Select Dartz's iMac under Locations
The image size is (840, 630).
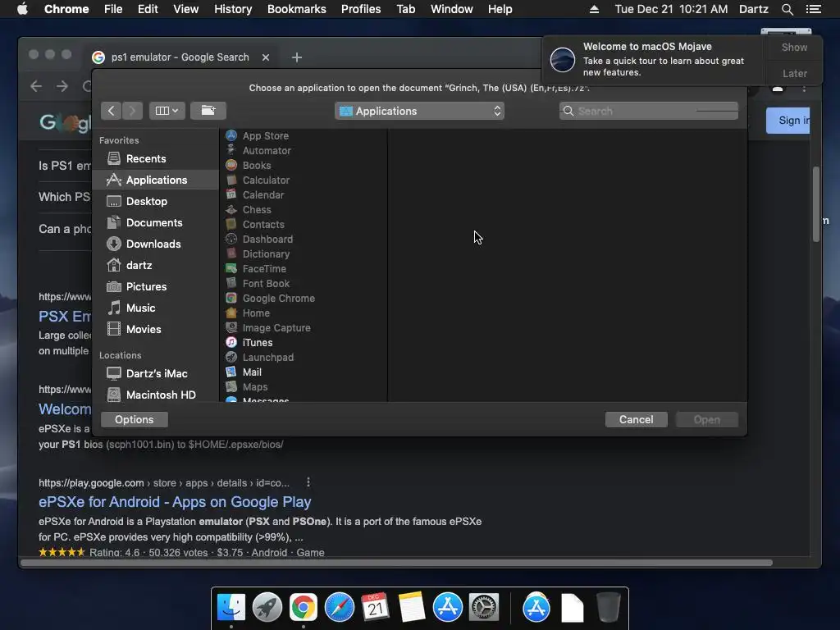coord(156,373)
